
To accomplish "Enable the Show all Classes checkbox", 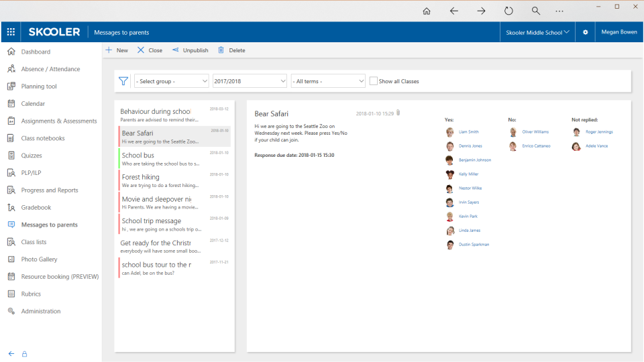I will coord(374,81).
